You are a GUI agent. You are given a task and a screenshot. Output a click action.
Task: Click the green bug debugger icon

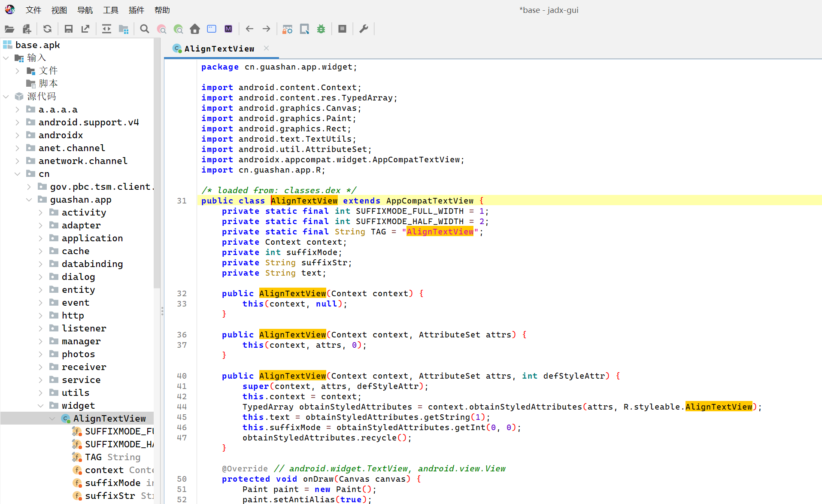[321, 29]
